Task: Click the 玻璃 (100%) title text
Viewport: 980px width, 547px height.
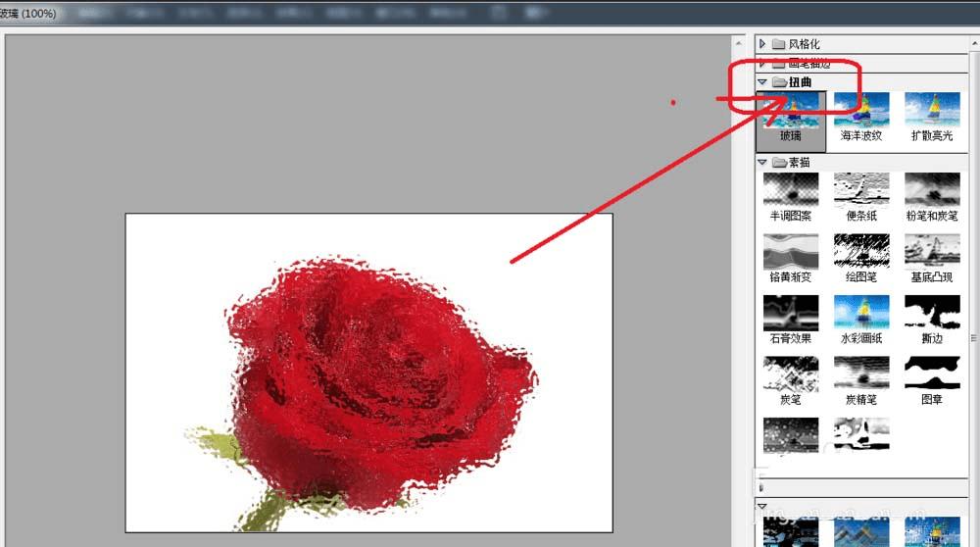Action: [x=28, y=13]
